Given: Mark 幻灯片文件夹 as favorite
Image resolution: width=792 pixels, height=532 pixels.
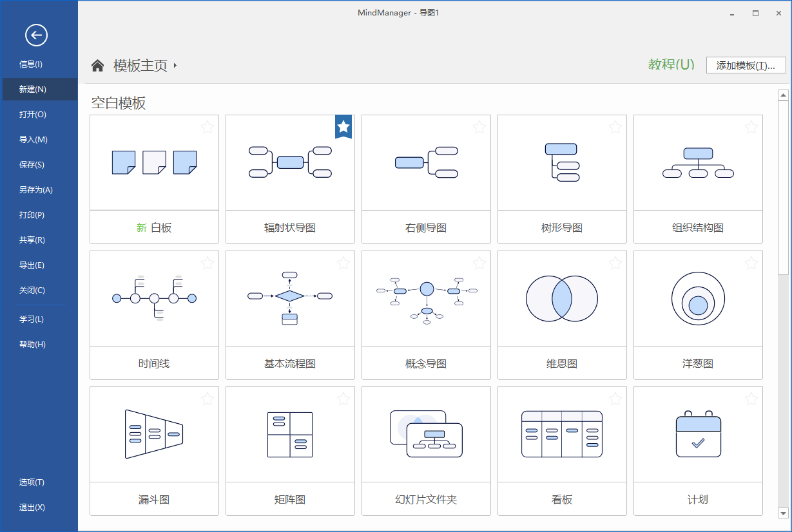Looking at the screenshot, I should click(479, 399).
